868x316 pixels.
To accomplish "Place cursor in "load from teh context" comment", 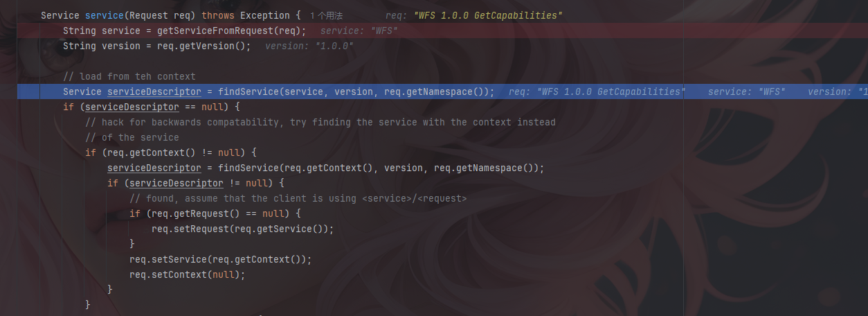I will [x=129, y=76].
